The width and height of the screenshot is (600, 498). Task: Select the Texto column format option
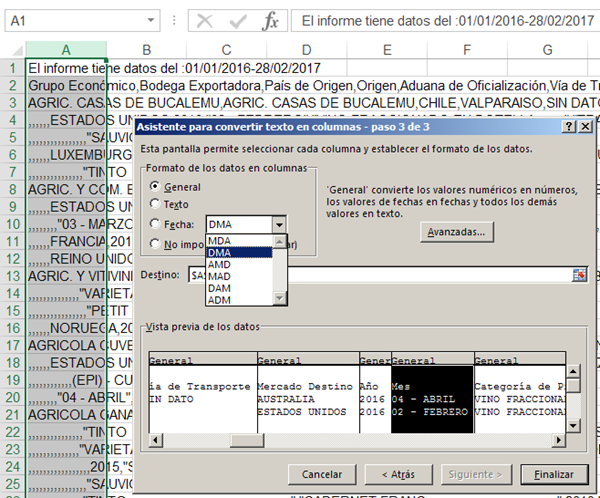click(154, 204)
